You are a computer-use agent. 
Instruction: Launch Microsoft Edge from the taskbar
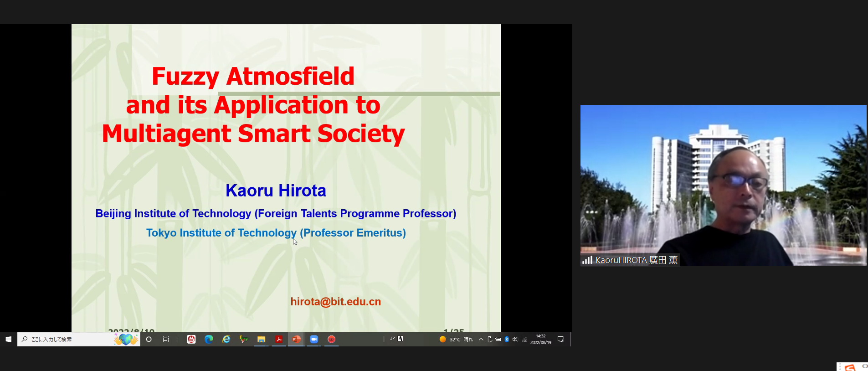pos(209,339)
